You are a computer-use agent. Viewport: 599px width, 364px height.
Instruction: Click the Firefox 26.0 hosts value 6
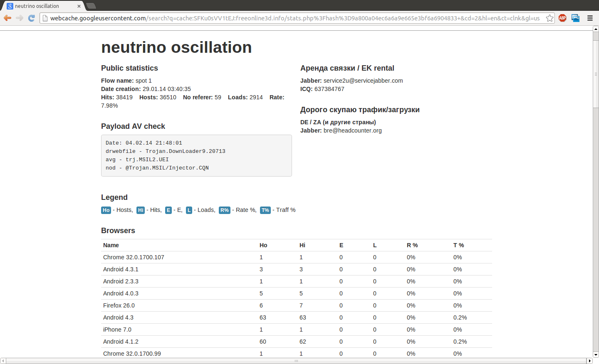pyautogui.click(x=261, y=305)
